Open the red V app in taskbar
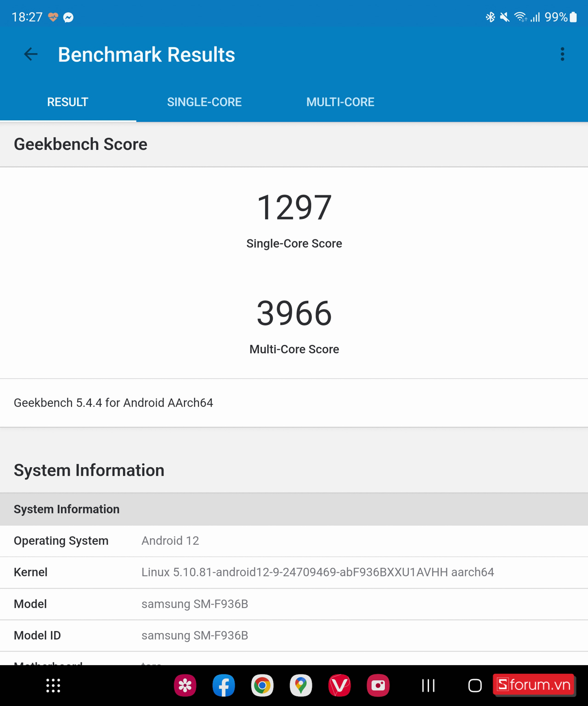Viewport: 588px width, 706px height. (339, 685)
